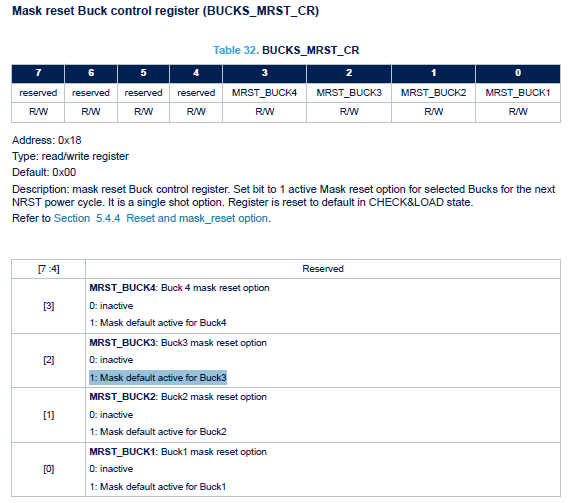Click the reserved cell under bit 4
Viewport: 573px width, 503px height.
click(196, 93)
